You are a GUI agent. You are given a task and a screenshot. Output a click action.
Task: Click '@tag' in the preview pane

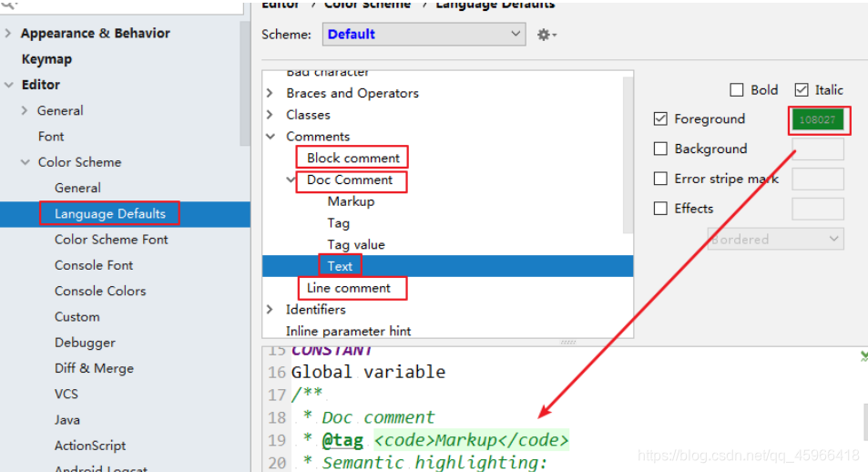(x=342, y=440)
